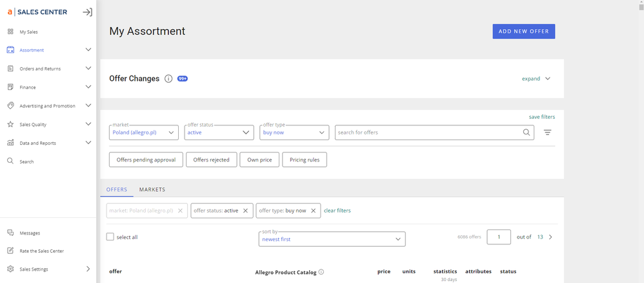Expand the Offer Changes section
Image resolution: width=644 pixels, height=283 pixels.
pyautogui.click(x=536, y=79)
